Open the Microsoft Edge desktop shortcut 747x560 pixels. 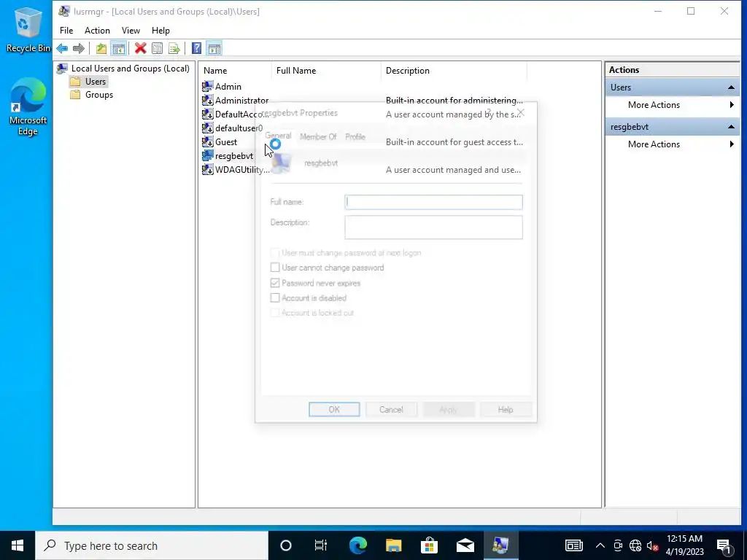tap(28, 107)
